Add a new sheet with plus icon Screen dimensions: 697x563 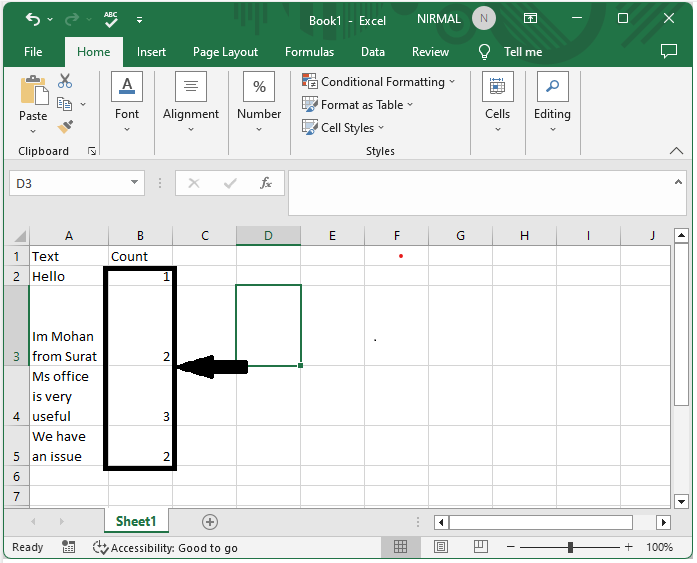tap(210, 522)
